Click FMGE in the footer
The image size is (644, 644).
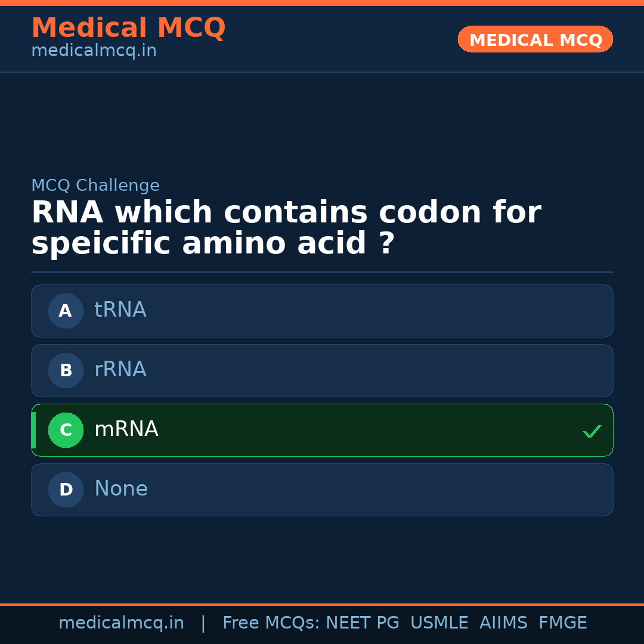[x=562, y=623]
